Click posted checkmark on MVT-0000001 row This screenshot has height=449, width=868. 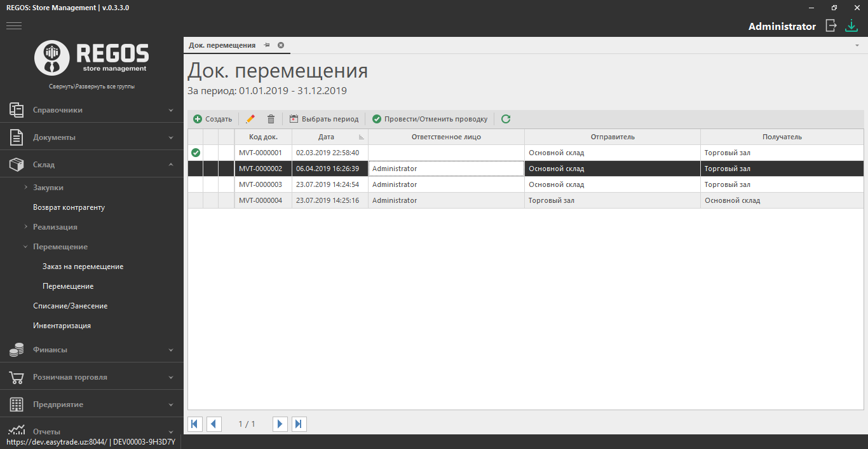pyautogui.click(x=196, y=153)
